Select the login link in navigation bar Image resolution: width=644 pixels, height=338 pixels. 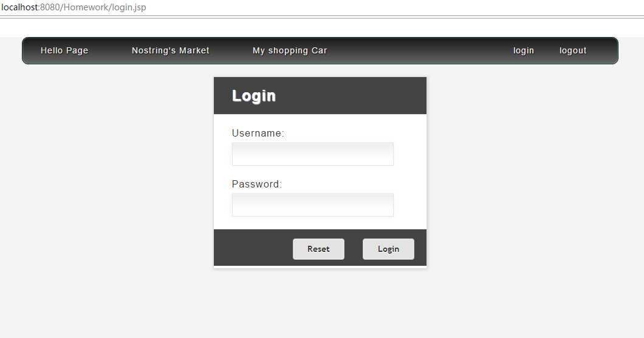524,50
